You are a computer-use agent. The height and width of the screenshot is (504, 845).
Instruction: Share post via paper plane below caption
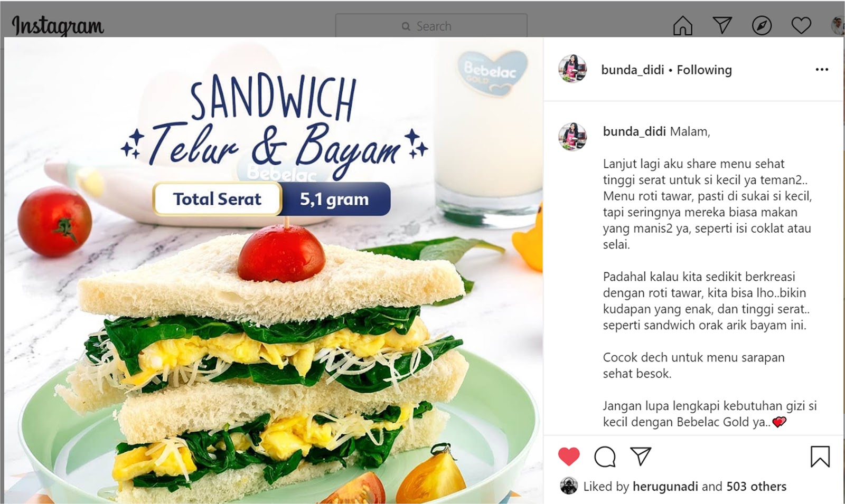[641, 457]
